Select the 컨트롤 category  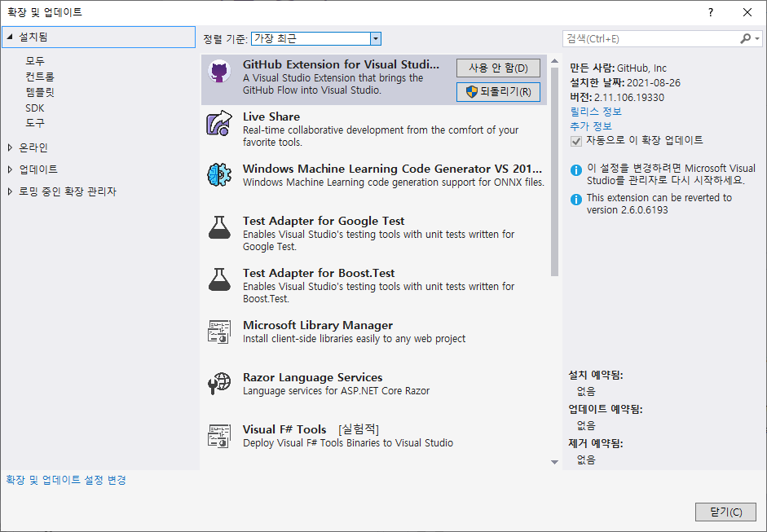(x=40, y=77)
